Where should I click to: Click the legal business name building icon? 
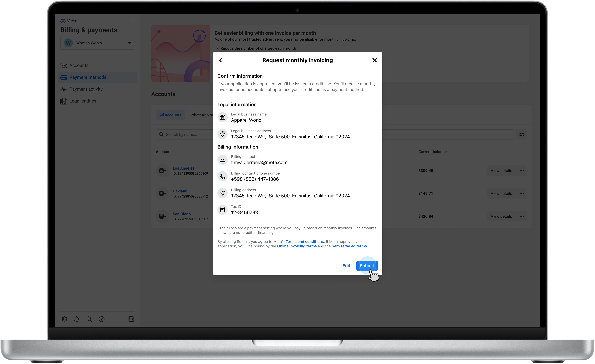tap(222, 117)
